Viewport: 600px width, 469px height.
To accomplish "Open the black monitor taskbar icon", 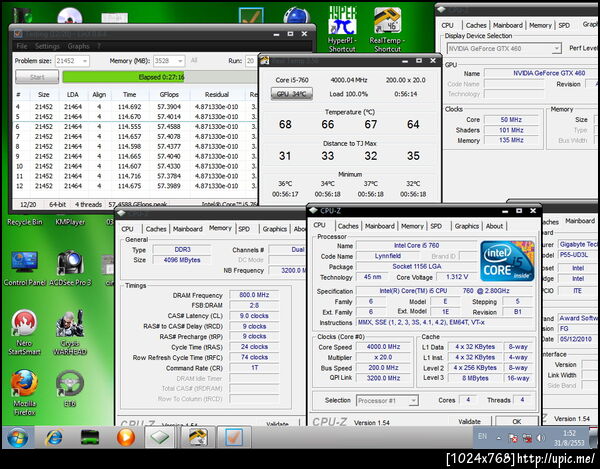I will click(90, 437).
